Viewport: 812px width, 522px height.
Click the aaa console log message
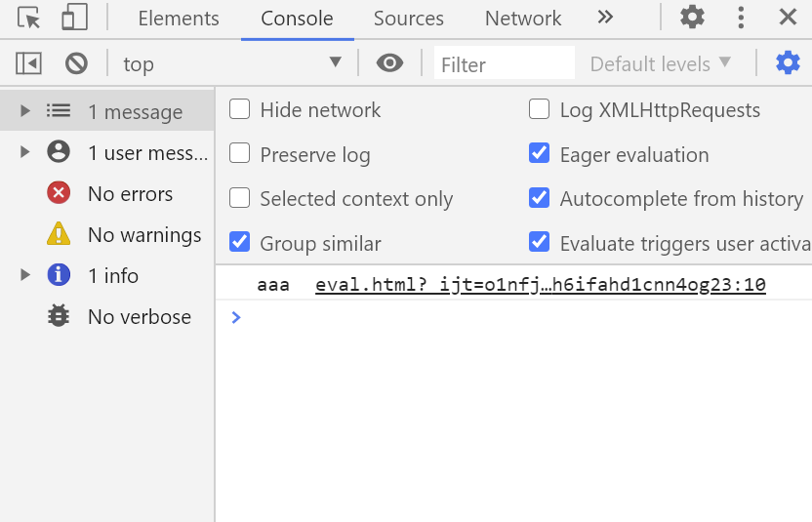(273, 285)
